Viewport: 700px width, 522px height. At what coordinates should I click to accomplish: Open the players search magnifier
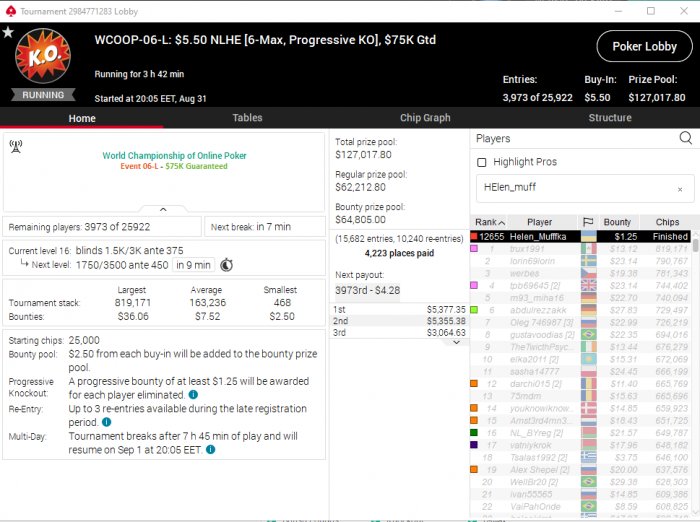685,138
